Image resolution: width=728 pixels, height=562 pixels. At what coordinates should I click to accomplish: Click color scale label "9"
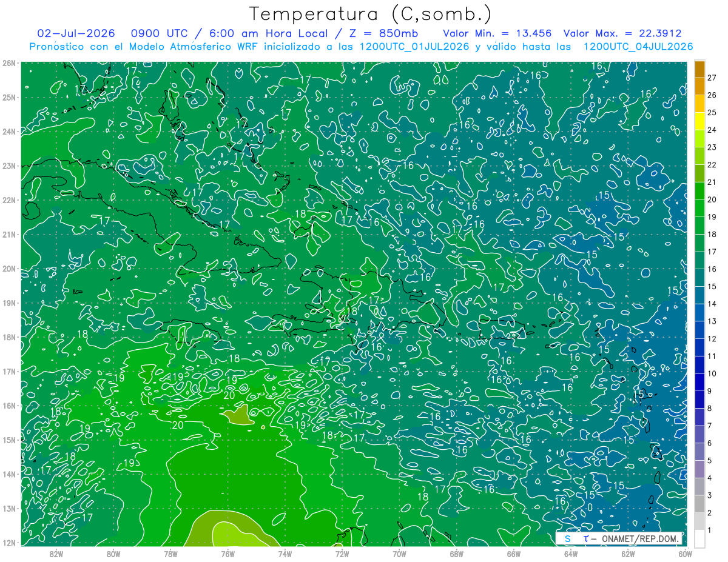[x=710, y=390]
